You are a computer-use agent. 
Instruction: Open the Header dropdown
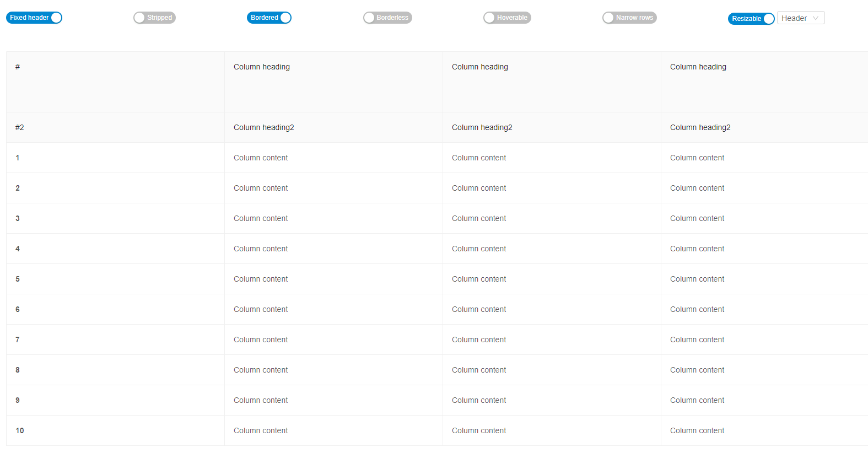point(801,18)
